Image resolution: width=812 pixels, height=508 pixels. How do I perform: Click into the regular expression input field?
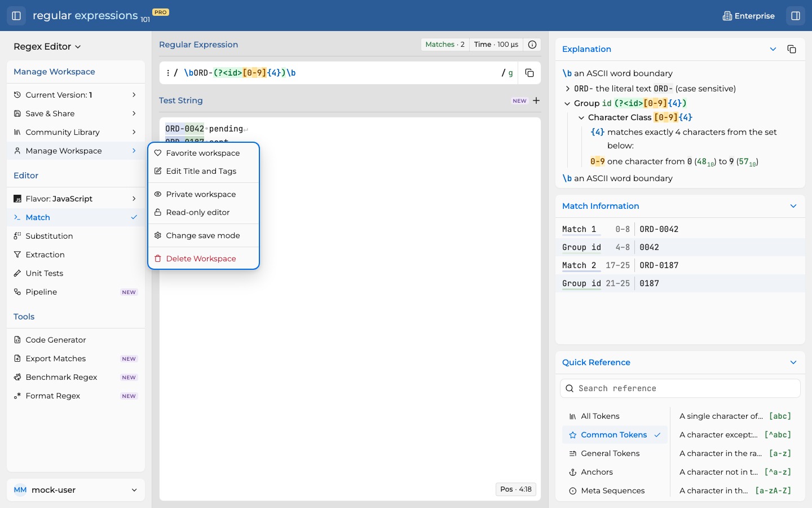pos(341,73)
